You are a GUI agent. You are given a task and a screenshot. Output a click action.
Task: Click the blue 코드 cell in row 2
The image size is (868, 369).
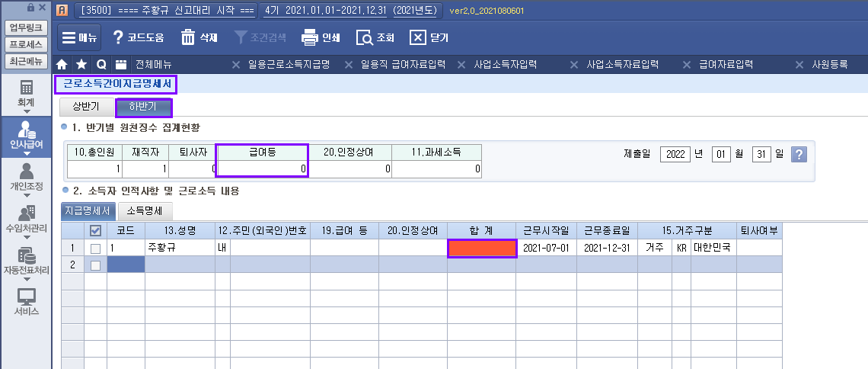click(x=126, y=265)
